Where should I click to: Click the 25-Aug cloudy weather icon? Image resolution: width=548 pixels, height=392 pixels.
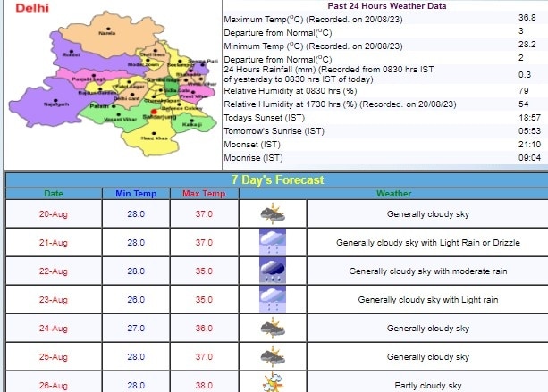[272, 357]
